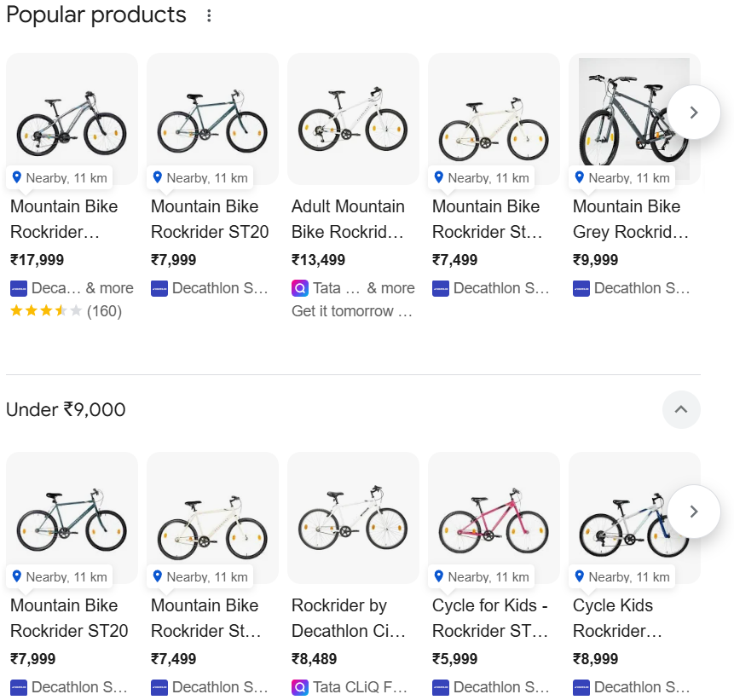Viewport: 734px width, 700px height.
Task: Open Cycle Kids Rockrider listing at ₹8,999
Action: click(616, 618)
